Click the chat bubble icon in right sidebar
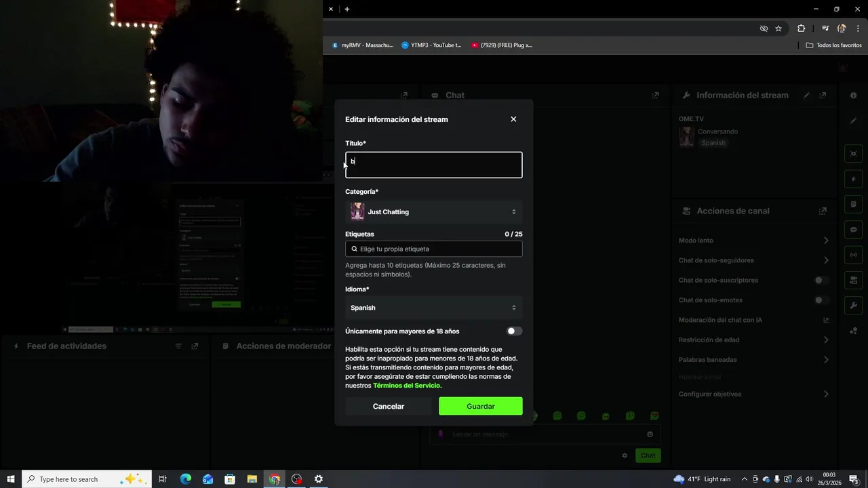The image size is (868, 488). pyautogui.click(x=854, y=230)
